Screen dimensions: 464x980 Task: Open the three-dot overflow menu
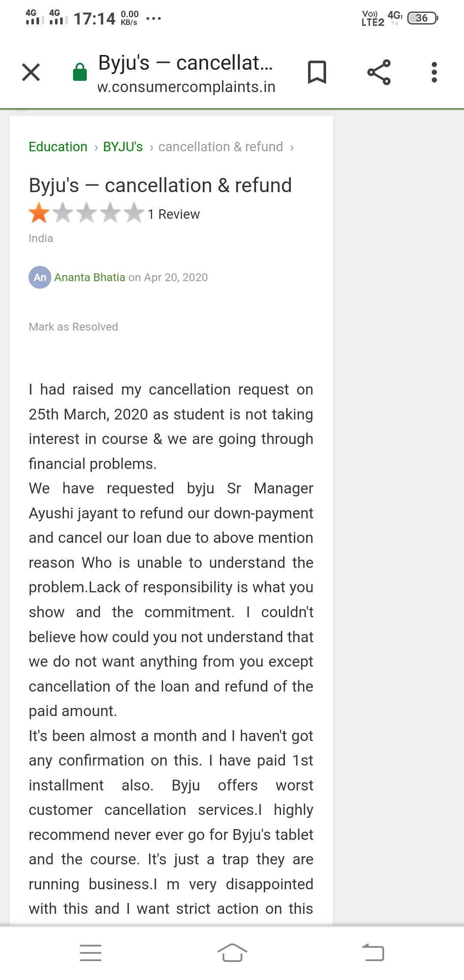click(x=434, y=72)
